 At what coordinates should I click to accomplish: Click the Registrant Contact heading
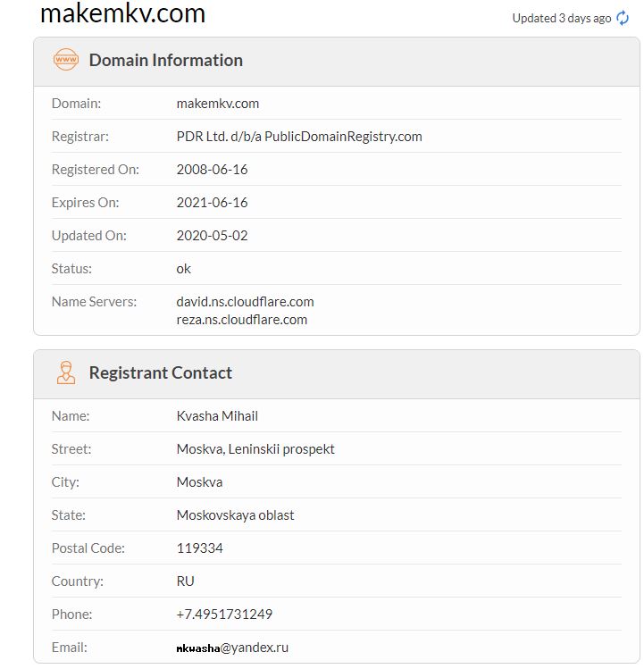click(160, 373)
